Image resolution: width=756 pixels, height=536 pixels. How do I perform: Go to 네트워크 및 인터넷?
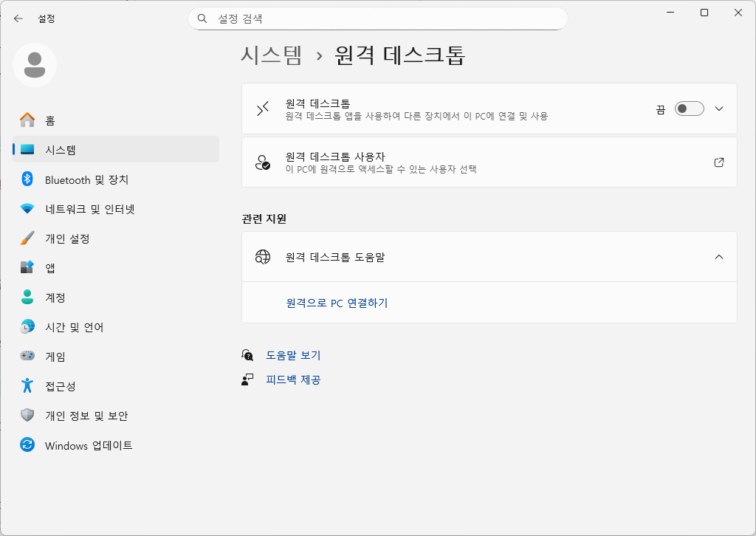pyautogui.click(x=116, y=209)
